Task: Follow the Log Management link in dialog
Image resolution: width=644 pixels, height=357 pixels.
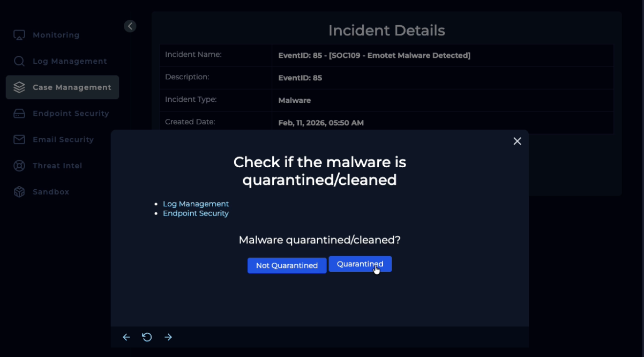Action: tap(196, 204)
